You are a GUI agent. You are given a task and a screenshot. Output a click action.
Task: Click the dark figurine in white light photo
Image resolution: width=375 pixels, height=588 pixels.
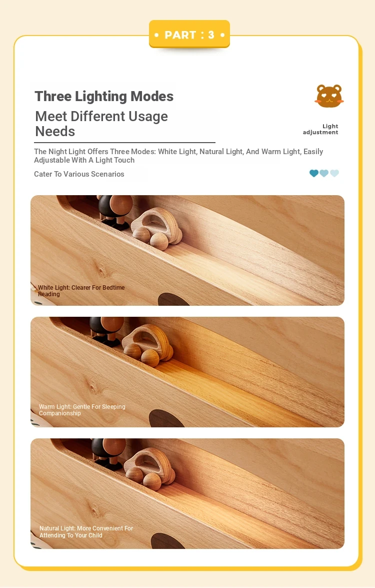tap(114, 212)
